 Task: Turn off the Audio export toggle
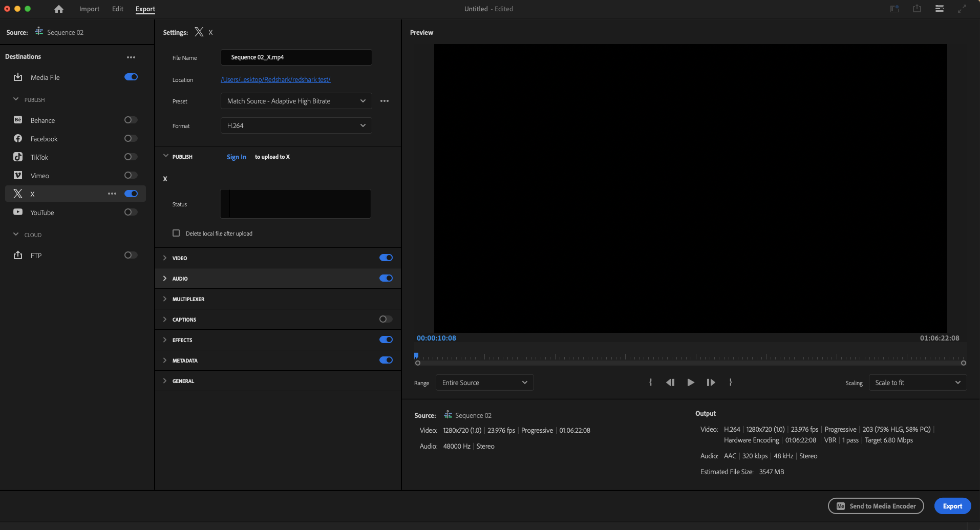tap(386, 278)
